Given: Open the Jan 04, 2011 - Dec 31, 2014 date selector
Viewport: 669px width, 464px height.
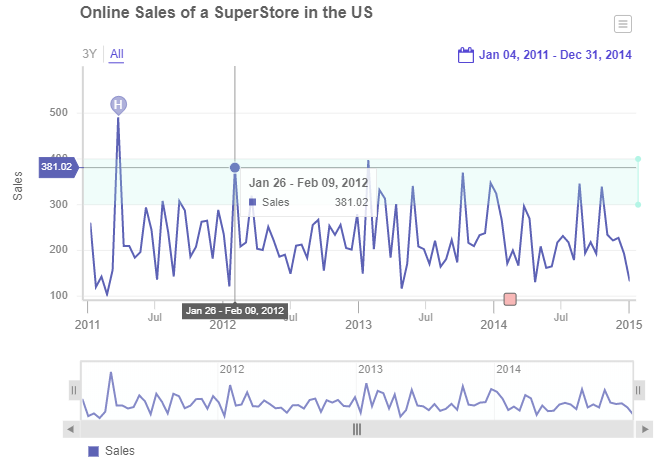Looking at the screenshot, I should [555, 54].
